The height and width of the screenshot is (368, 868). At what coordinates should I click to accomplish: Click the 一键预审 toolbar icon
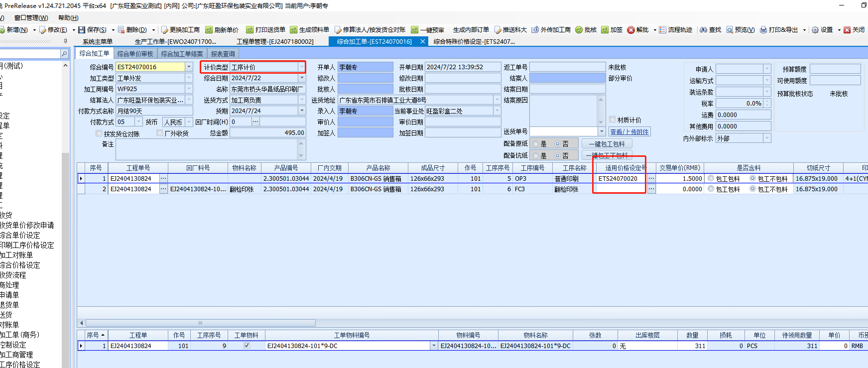(x=415, y=30)
